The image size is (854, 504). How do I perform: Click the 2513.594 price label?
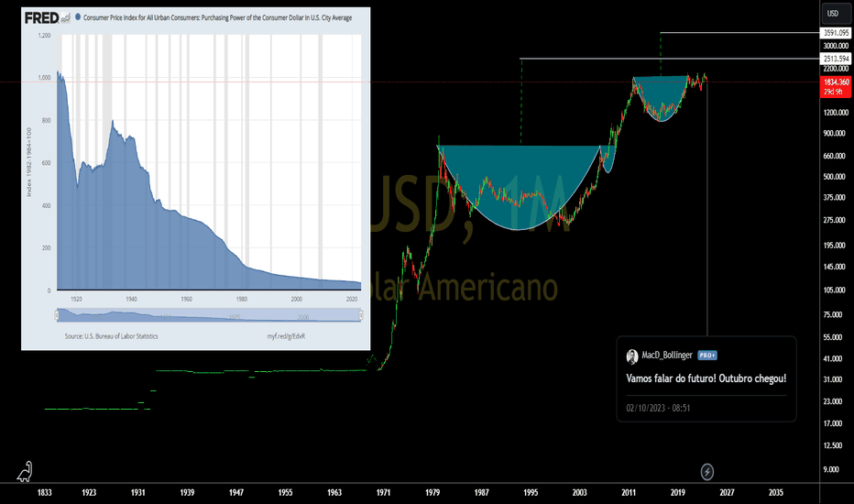(836, 59)
